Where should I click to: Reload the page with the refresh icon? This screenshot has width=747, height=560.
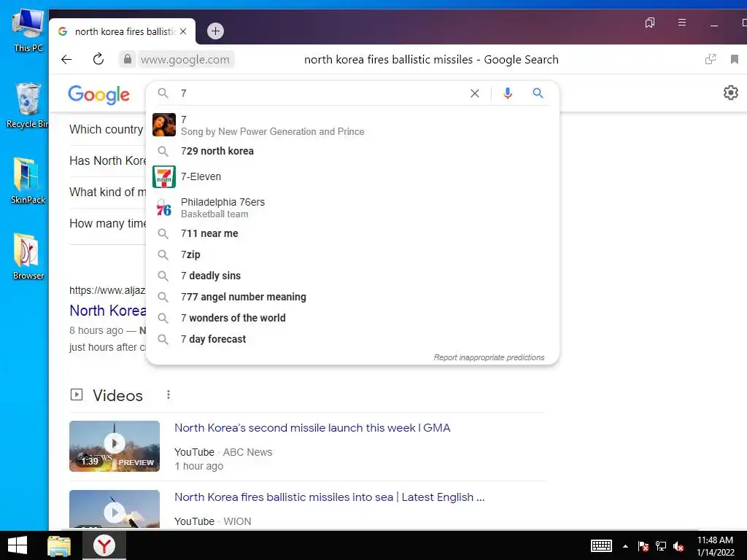pyautogui.click(x=98, y=59)
